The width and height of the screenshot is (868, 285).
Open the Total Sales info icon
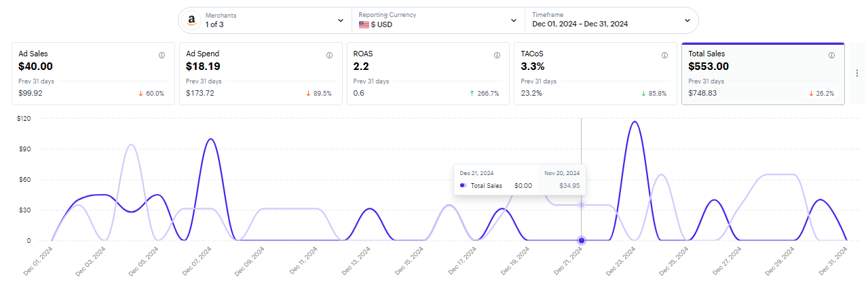(x=831, y=56)
